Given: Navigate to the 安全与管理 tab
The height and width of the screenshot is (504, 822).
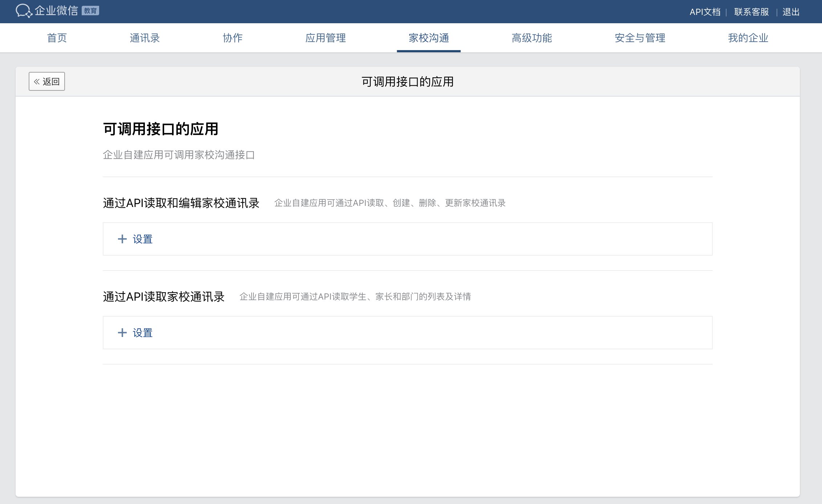Looking at the screenshot, I should click(x=640, y=38).
